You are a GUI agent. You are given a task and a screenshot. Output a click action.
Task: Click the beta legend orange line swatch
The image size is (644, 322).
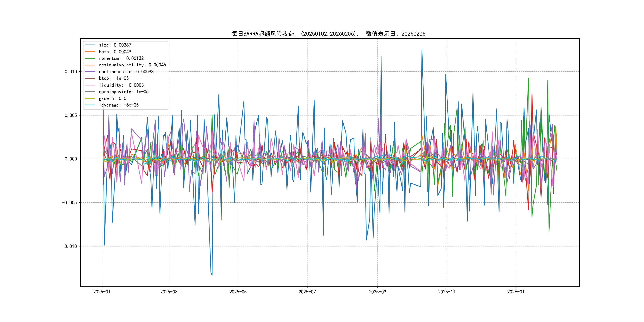click(x=90, y=52)
